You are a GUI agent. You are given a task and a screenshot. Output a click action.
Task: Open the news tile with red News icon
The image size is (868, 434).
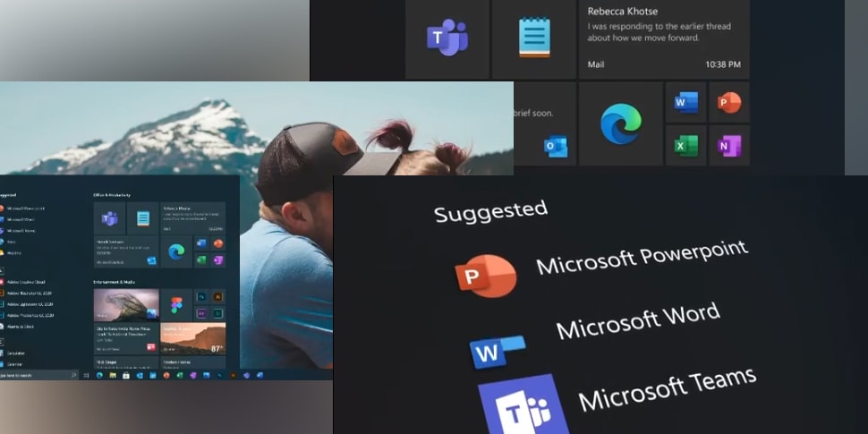point(126,338)
